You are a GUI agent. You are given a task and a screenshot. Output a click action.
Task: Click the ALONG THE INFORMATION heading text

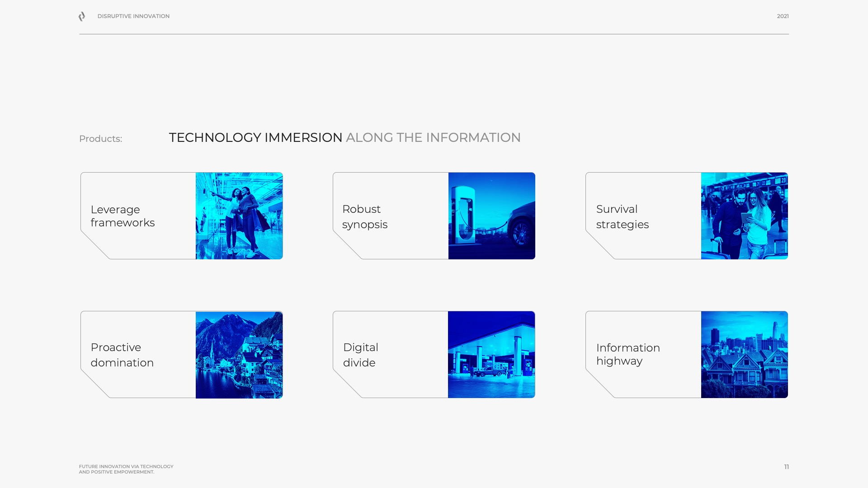(x=433, y=137)
